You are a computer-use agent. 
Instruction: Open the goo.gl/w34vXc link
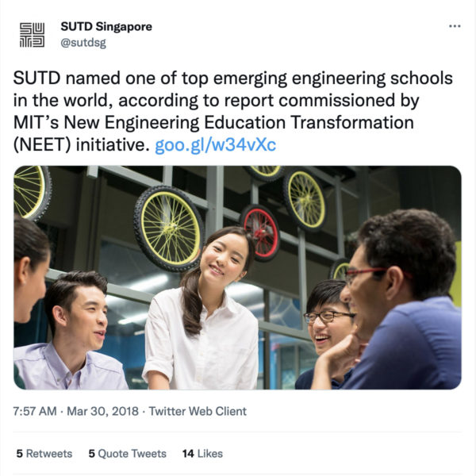coord(215,145)
